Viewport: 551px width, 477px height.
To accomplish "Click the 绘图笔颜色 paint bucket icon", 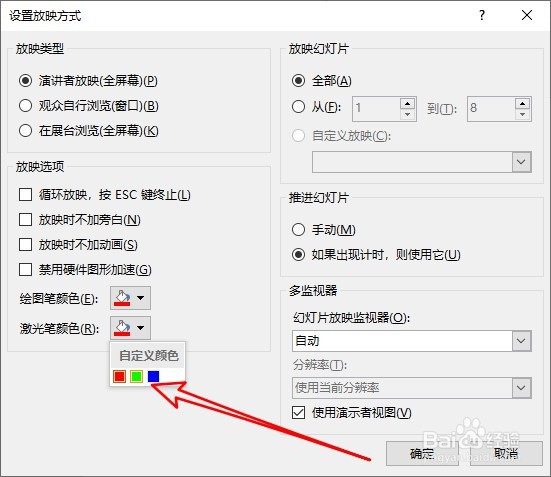I will coord(122,298).
